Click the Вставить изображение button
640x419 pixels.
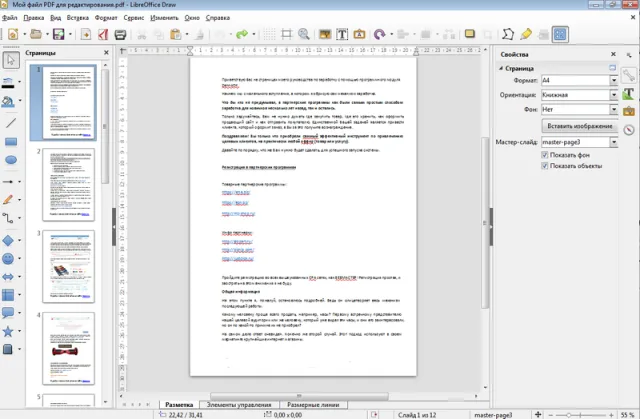pos(580,126)
